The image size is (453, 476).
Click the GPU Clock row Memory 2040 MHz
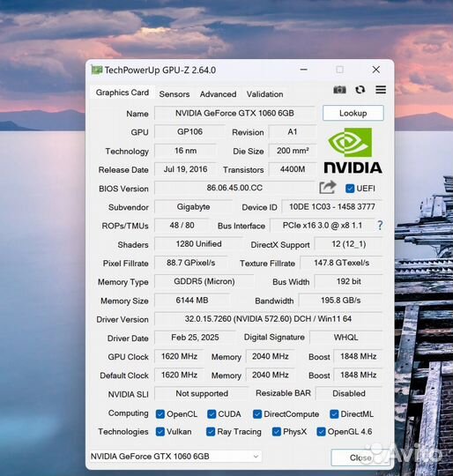[270, 356]
